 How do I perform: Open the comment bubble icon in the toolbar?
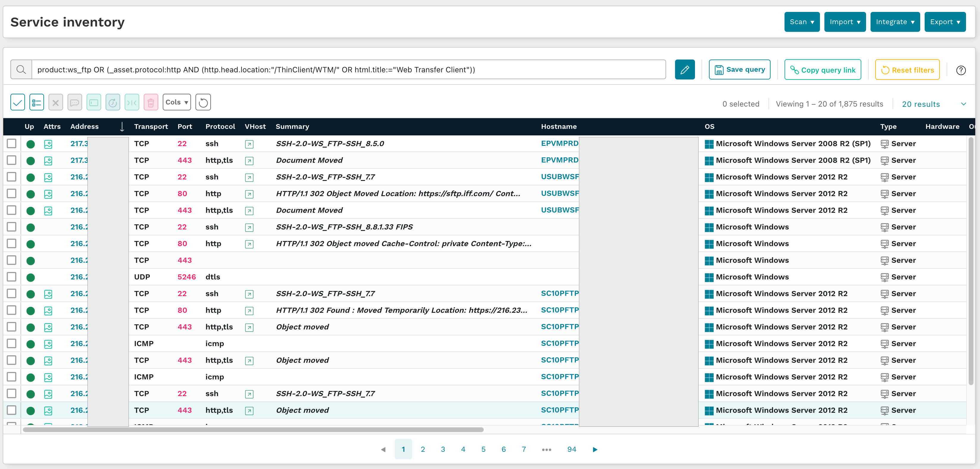coord(75,102)
